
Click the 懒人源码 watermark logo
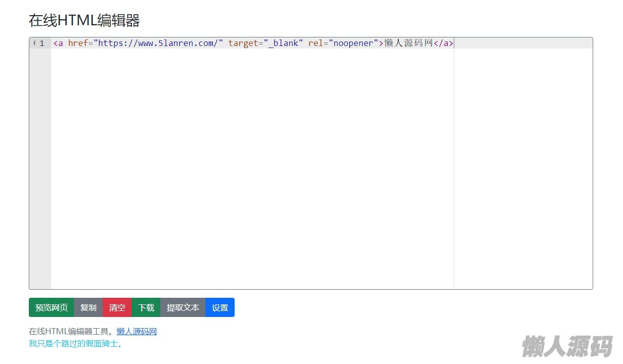click(x=567, y=346)
